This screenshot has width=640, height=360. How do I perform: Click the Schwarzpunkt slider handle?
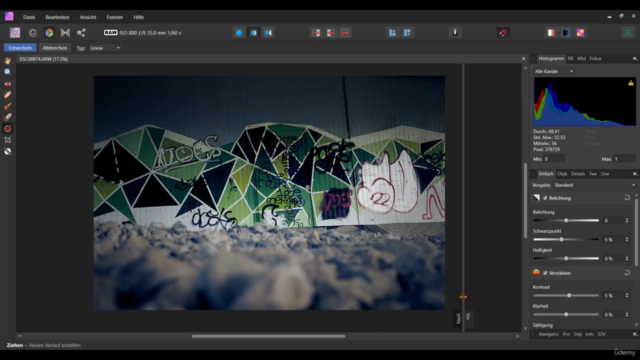[x=562, y=240]
